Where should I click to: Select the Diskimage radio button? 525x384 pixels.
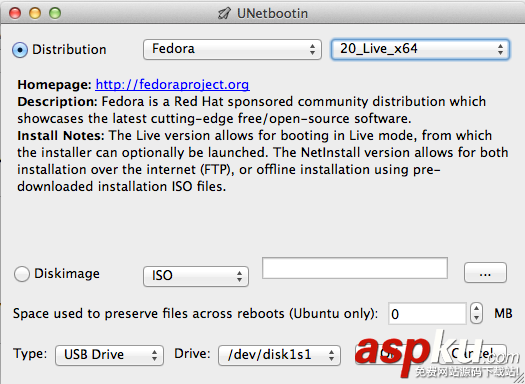click(x=22, y=274)
